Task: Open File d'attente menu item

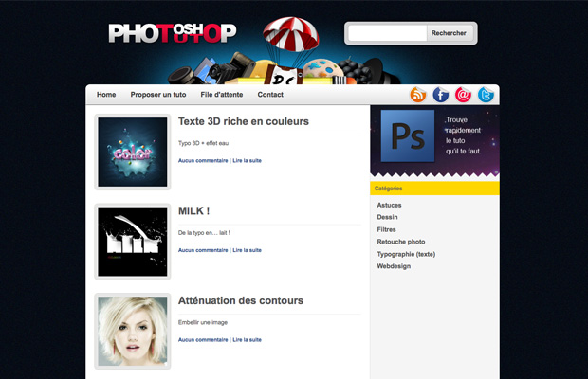Action: click(222, 95)
